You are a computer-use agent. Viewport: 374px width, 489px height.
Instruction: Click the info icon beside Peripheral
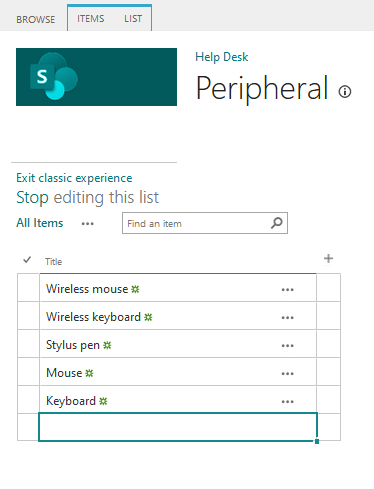click(x=345, y=91)
